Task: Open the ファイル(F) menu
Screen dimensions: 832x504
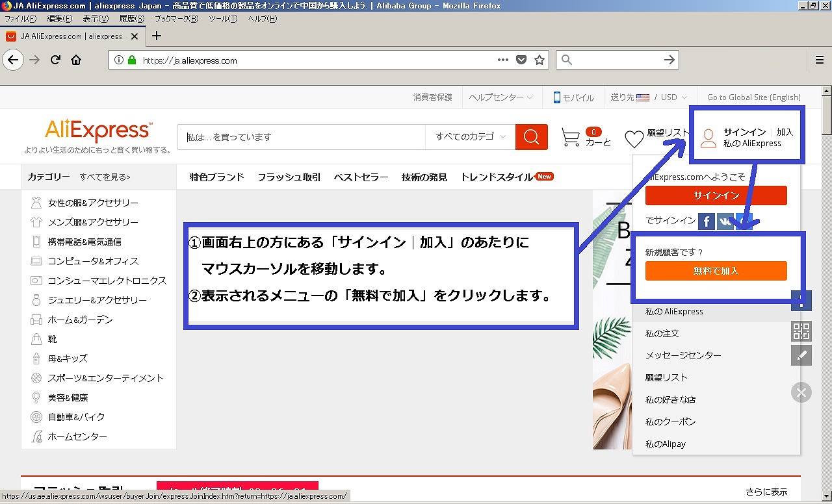Action: click(x=20, y=19)
